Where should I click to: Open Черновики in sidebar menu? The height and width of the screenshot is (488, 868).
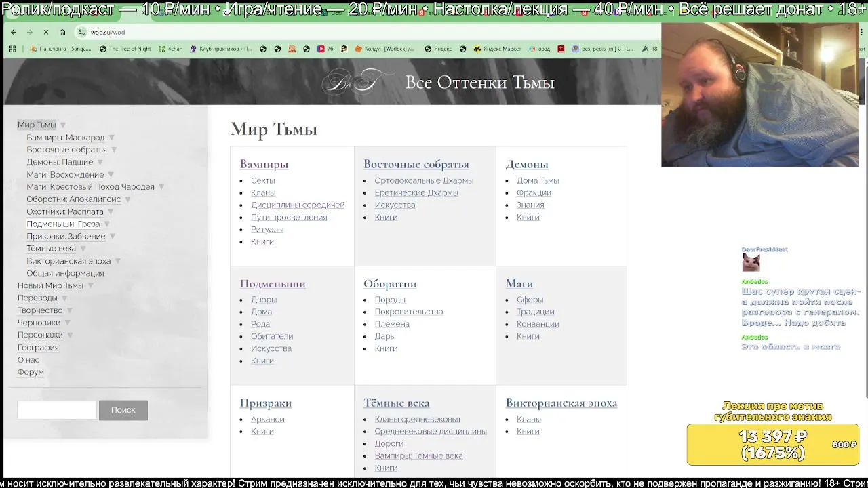click(x=39, y=323)
